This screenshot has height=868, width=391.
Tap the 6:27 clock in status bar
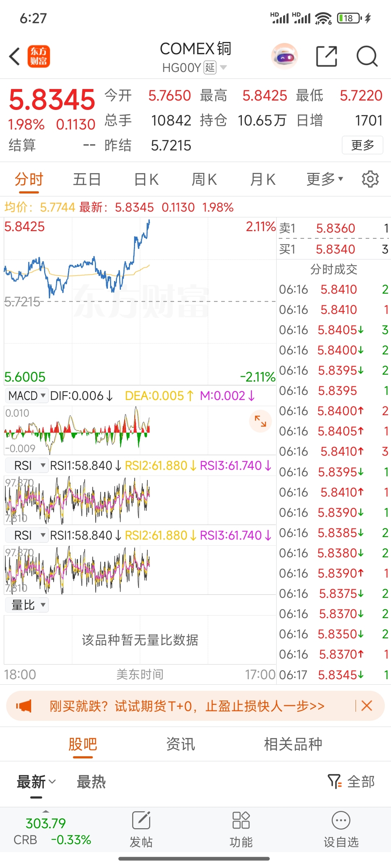tap(33, 18)
